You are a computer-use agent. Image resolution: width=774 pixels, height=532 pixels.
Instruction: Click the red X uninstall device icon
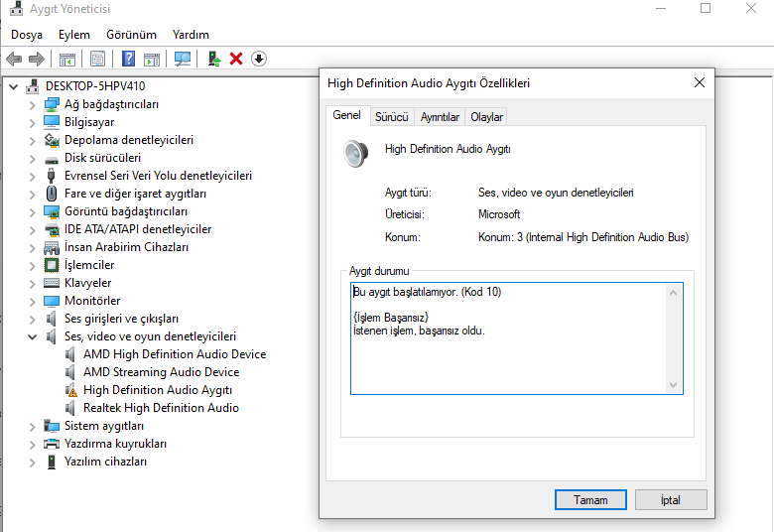click(x=236, y=59)
